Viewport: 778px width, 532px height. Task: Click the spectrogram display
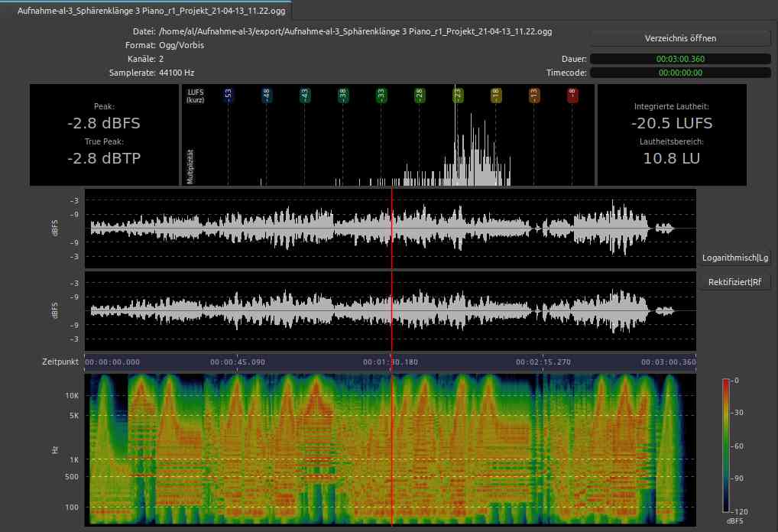(390, 449)
